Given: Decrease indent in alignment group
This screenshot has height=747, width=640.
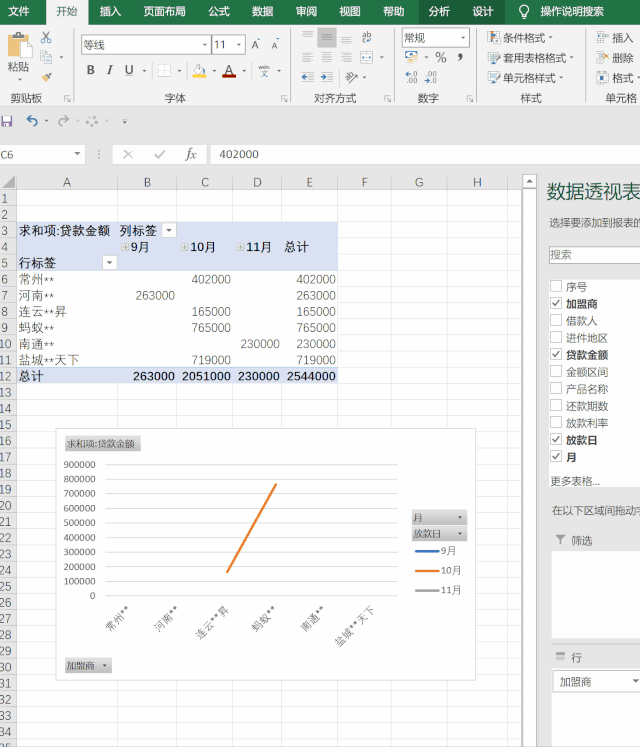Looking at the screenshot, I should (308, 77).
